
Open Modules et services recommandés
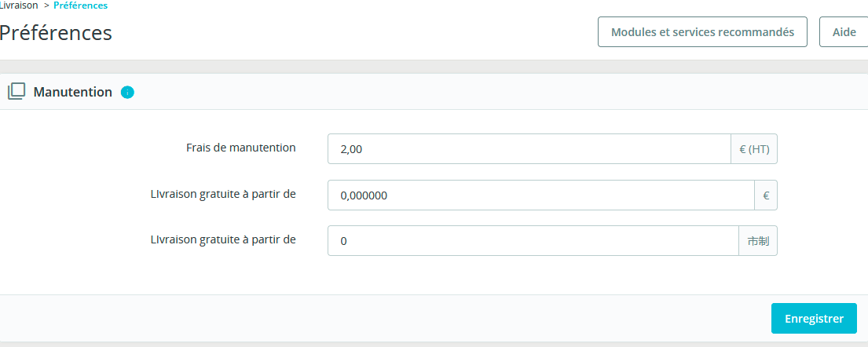(x=702, y=32)
